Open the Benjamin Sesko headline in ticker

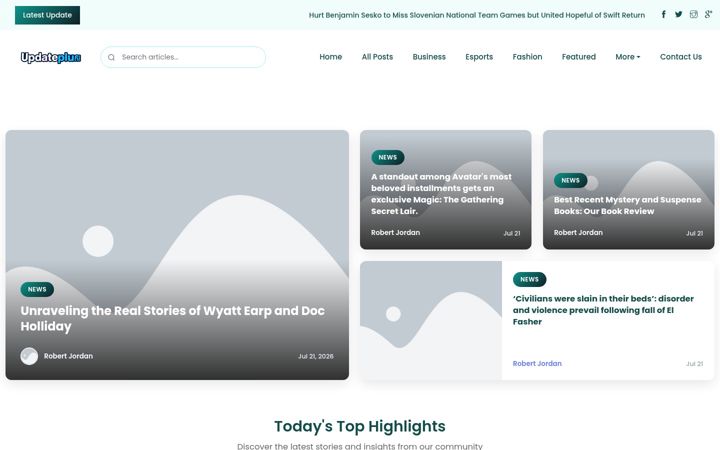tap(477, 15)
